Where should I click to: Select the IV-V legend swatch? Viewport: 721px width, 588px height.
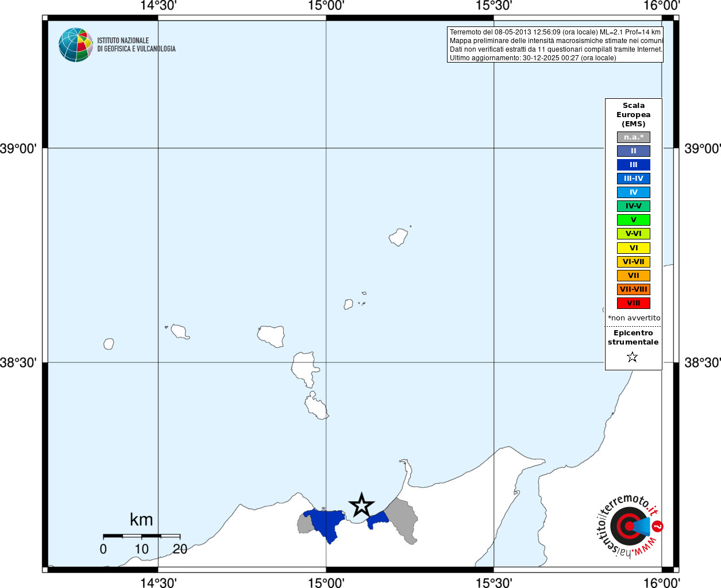(x=634, y=206)
